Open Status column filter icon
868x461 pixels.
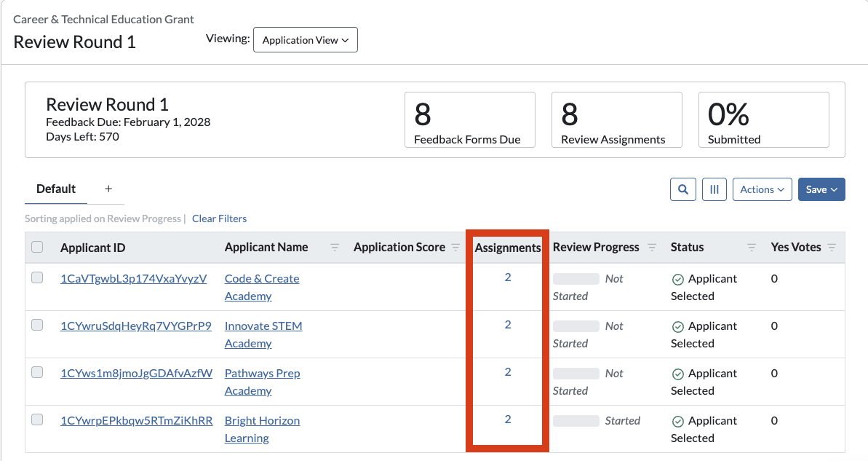tap(751, 247)
